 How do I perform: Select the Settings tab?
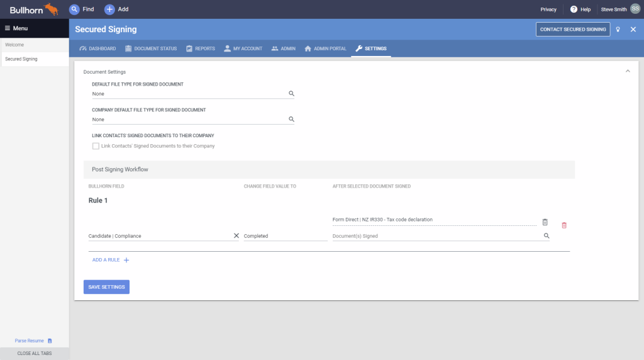click(371, 48)
